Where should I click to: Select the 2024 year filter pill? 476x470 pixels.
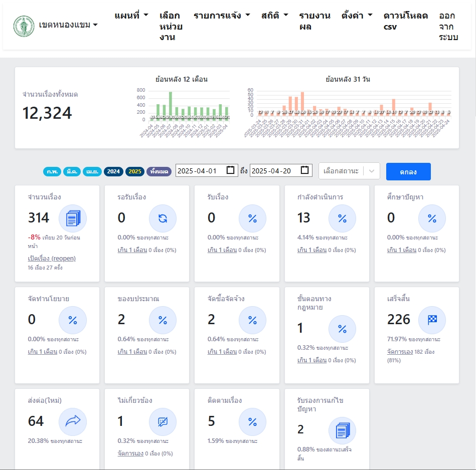[x=113, y=172]
